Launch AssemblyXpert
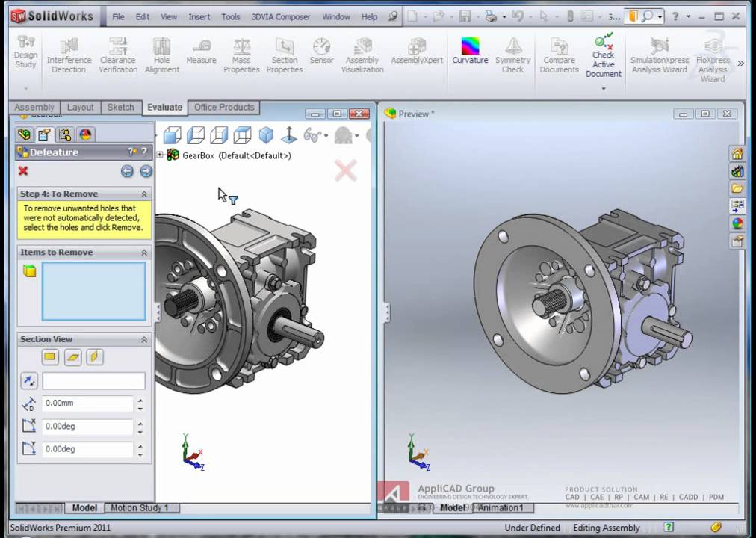756x538 pixels. pyautogui.click(x=417, y=51)
